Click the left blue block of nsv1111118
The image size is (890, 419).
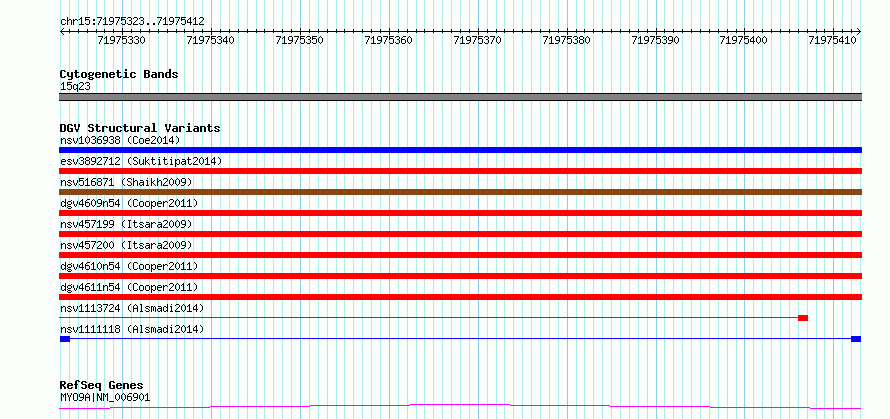65,339
